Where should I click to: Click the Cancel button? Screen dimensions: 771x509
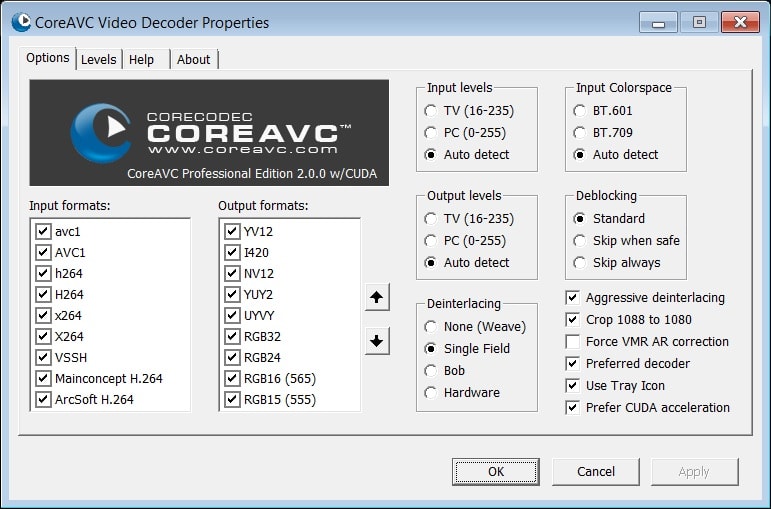[x=596, y=471]
